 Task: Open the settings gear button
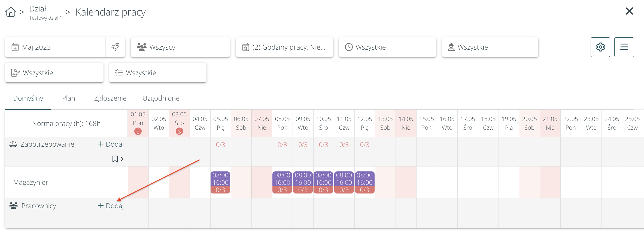pyautogui.click(x=600, y=47)
